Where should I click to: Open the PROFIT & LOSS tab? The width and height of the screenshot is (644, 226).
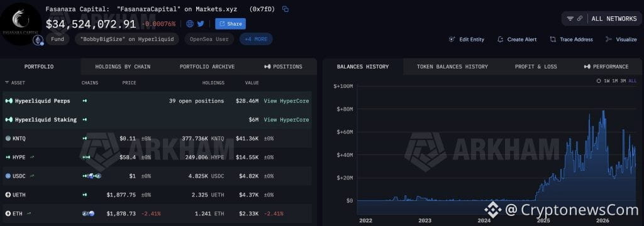536,67
